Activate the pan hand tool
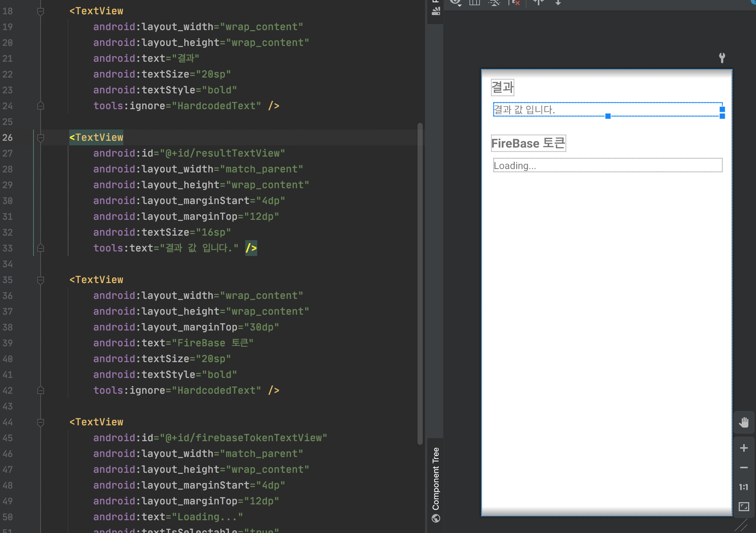Viewport: 756px width, 533px height. 744,422
